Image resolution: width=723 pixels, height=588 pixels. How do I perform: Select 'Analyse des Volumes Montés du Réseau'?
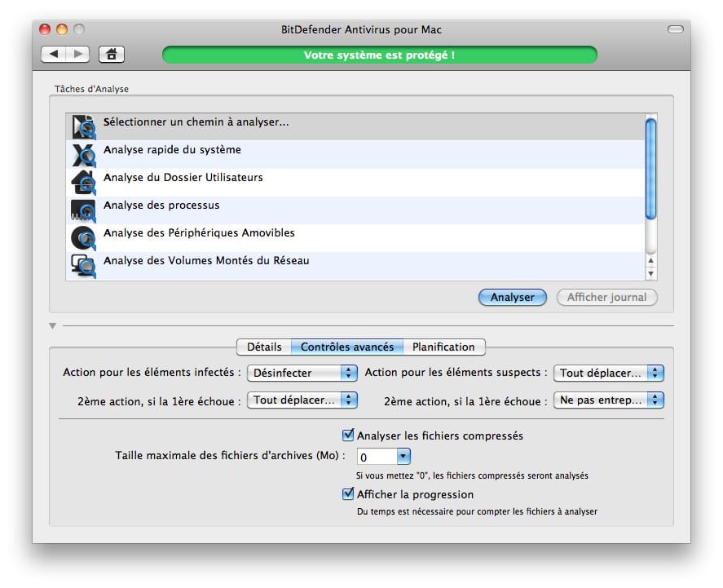pos(355,266)
